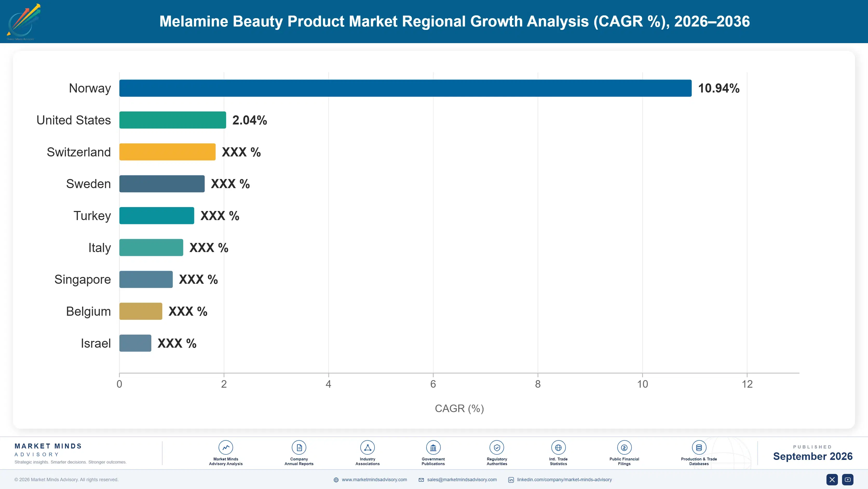Viewport: 868px width, 489px height.
Task: Click the 10.94% value label
Action: 719,88
